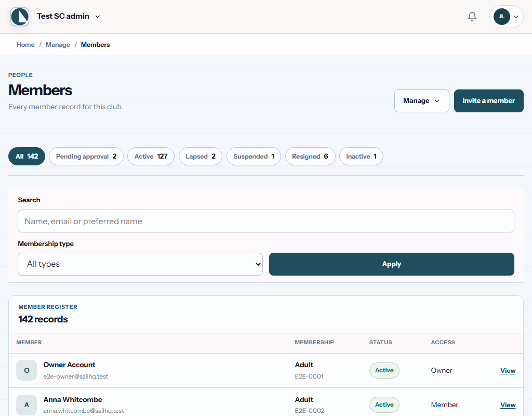Open the notifications bell
Image resolution: width=532 pixels, height=416 pixels.
[472, 16]
